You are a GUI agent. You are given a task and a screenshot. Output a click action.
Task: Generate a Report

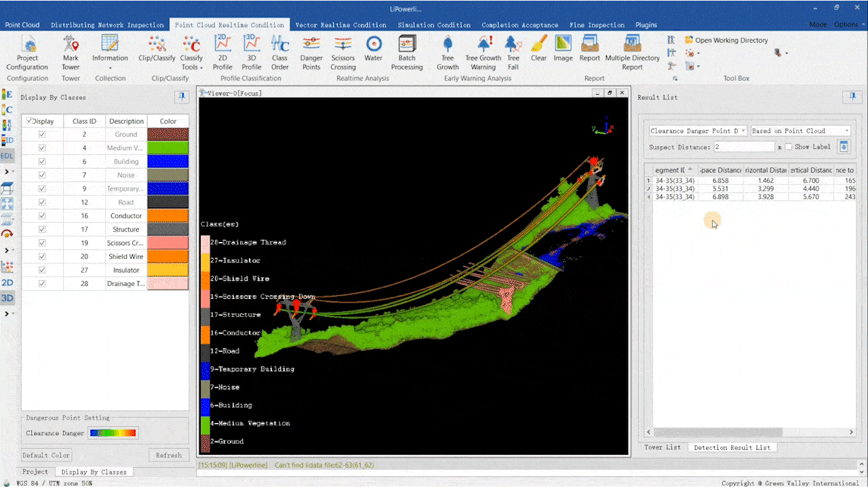tap(590, 49)
